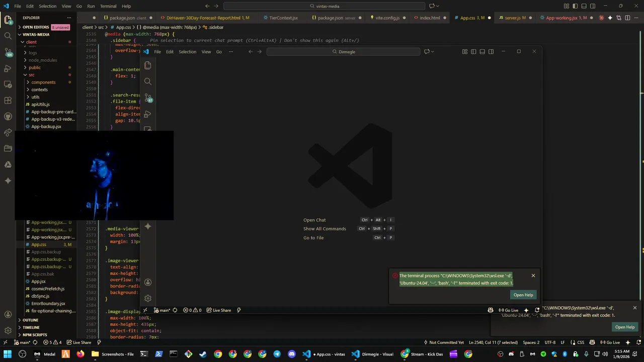This screenshot has width=644, height=362.
Task: Open Explorer icon in vintas-media activity bar
Action: tap(8, 20)
